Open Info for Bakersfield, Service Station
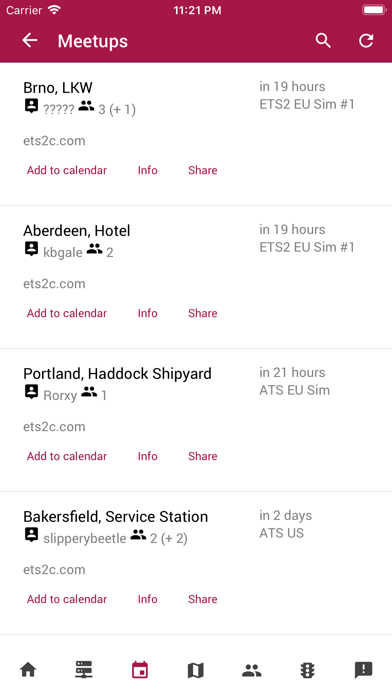The image size is (392, 696). point(147,599)
